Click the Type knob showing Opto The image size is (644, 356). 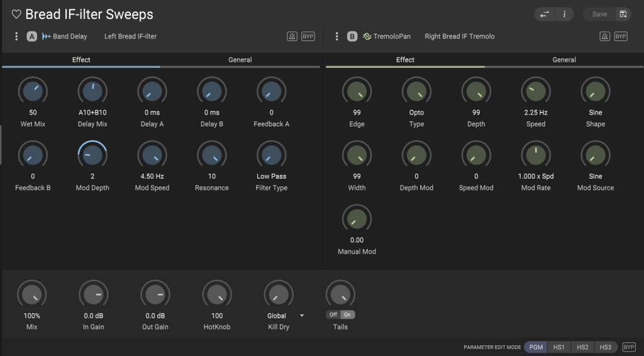click(416, 91)
